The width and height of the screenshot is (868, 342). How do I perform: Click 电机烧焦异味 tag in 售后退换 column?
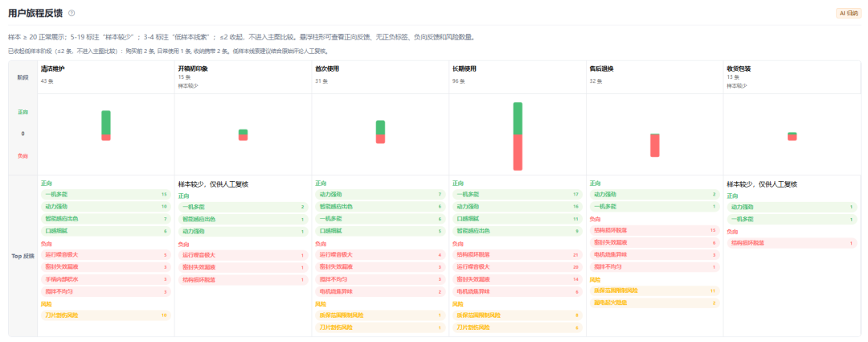coord(655,255)
